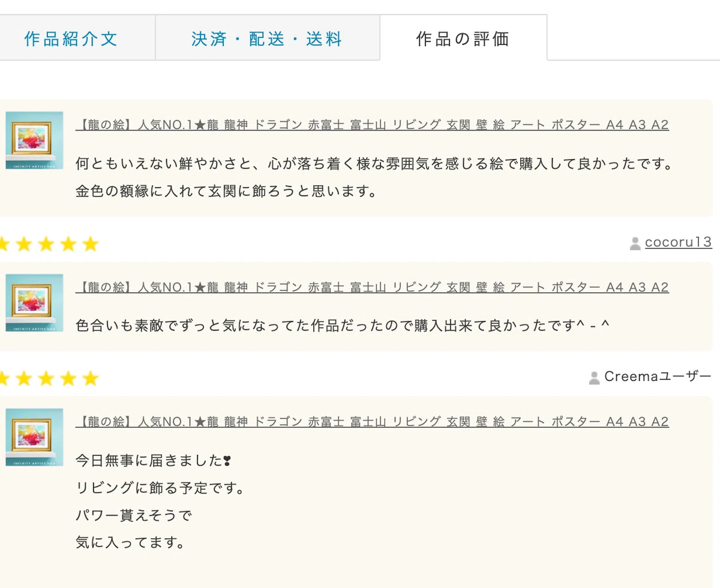
Task: Click the user icon beside Creemaユーザー
Action: coord(595,377)
